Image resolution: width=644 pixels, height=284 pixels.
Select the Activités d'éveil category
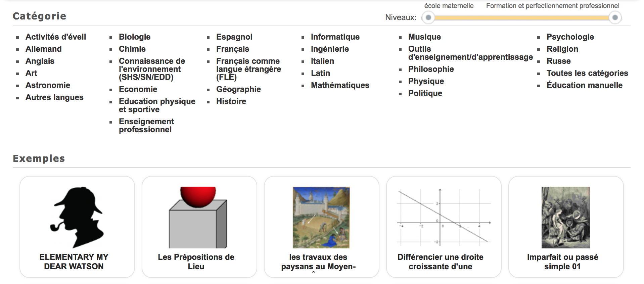click(x=56, y=37)
